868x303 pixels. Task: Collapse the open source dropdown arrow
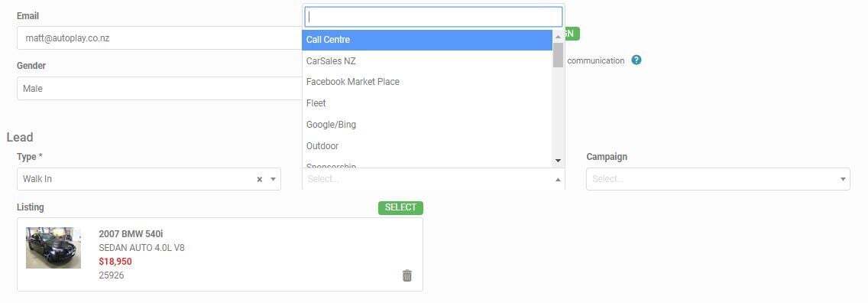pyautogui.click(x=558, y=180)
